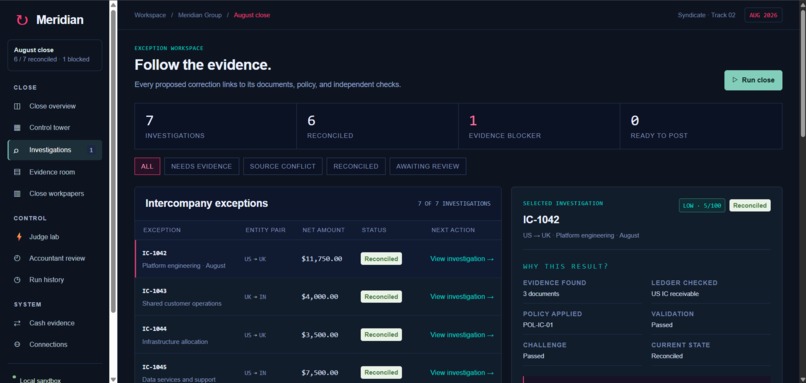Click the $11,750.00 net amount
Image resolution: width=806 pixels, height=383 pixels.
(322, 259)
